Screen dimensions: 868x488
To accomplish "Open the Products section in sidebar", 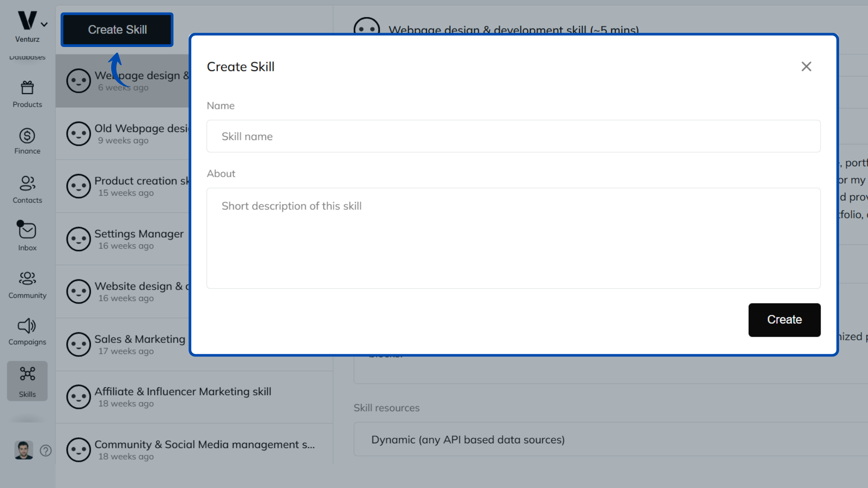I will [x=27, y=93].
